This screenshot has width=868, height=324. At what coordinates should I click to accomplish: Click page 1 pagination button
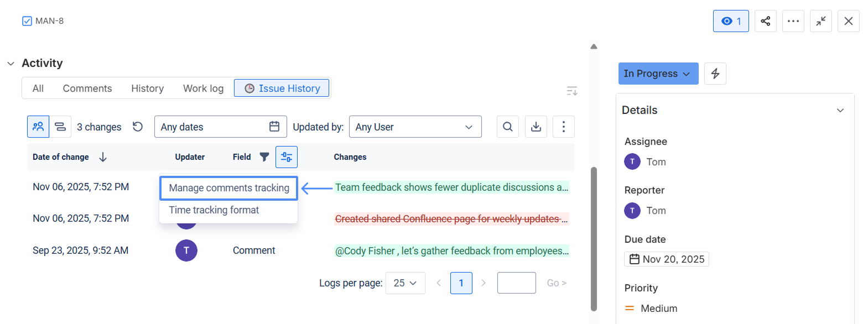[461, 283]
